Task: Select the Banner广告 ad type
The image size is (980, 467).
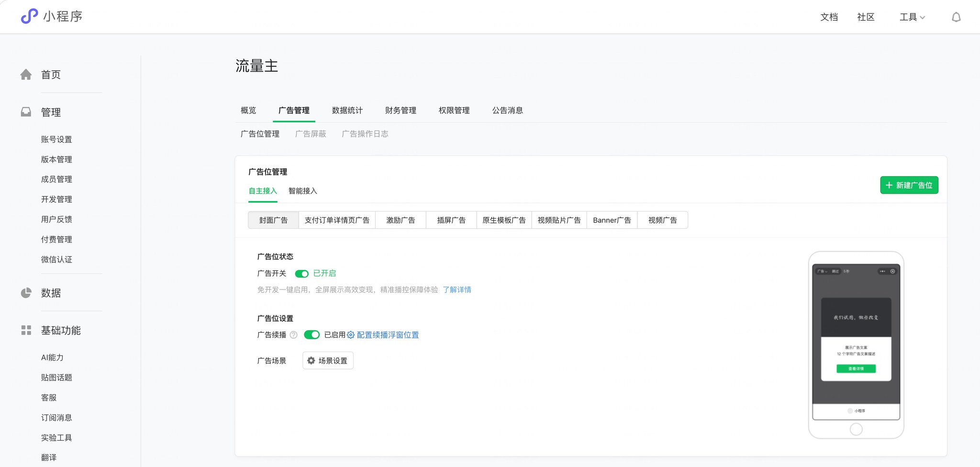Action: pyautogui.click(x=612, y=220)
